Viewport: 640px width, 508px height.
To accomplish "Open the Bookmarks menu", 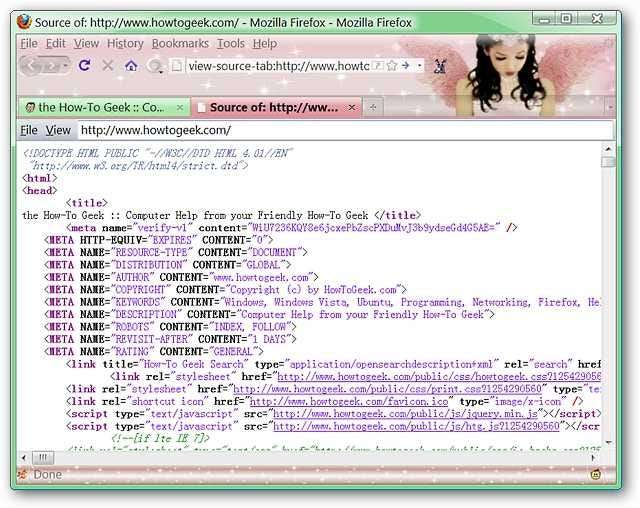I will tap(180, 43).
